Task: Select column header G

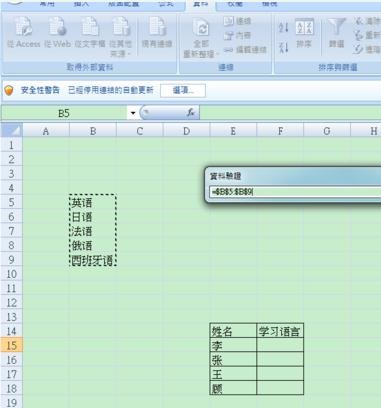Action: 327,131
